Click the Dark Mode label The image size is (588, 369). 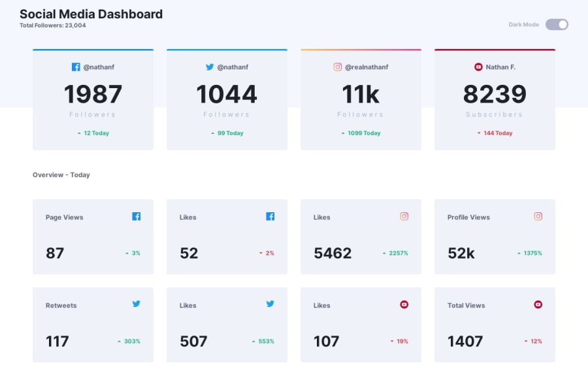523,24
